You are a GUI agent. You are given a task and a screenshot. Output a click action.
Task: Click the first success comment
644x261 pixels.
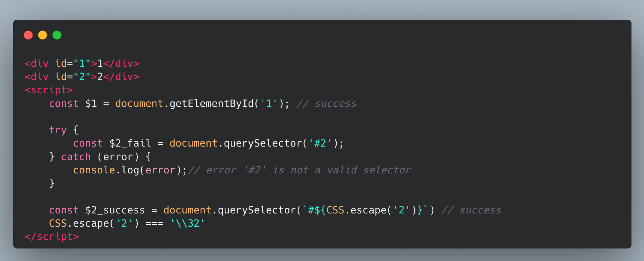[327, 104]
